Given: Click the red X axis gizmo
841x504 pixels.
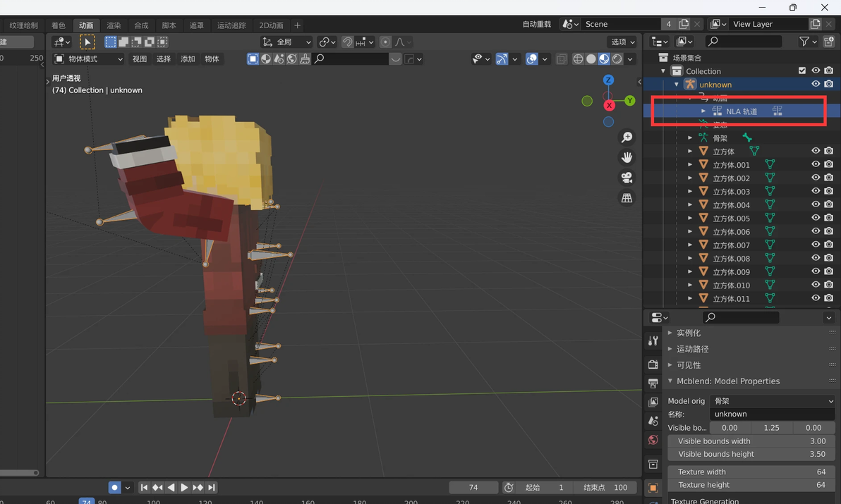Looking at the screenshot, I should 609,105.
